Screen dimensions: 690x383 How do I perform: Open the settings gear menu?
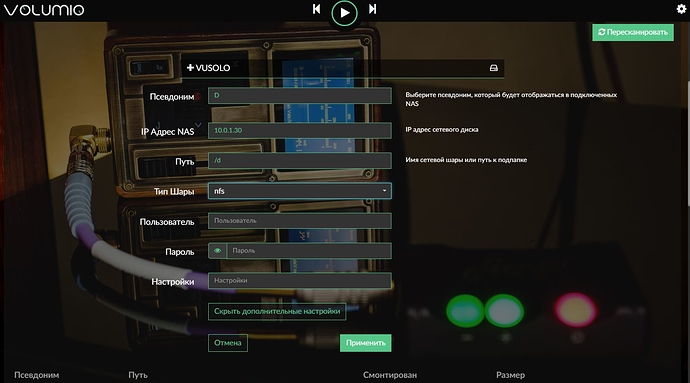(x=681, y=9)
